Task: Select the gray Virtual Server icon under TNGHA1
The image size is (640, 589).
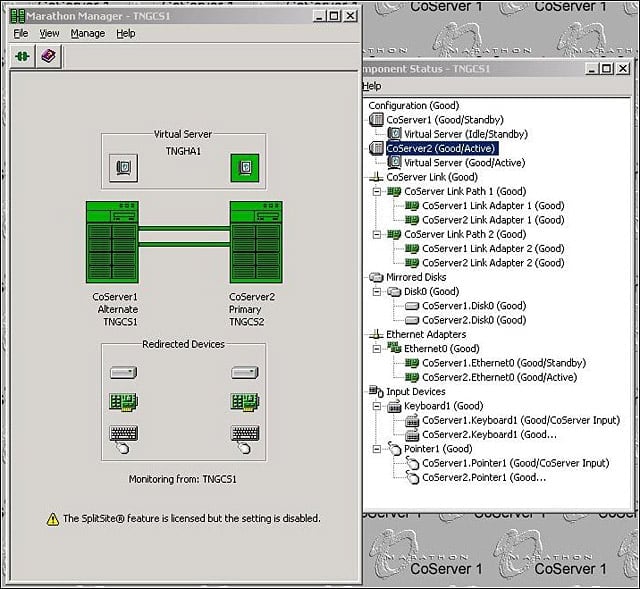Action: (x=124, y=168)
